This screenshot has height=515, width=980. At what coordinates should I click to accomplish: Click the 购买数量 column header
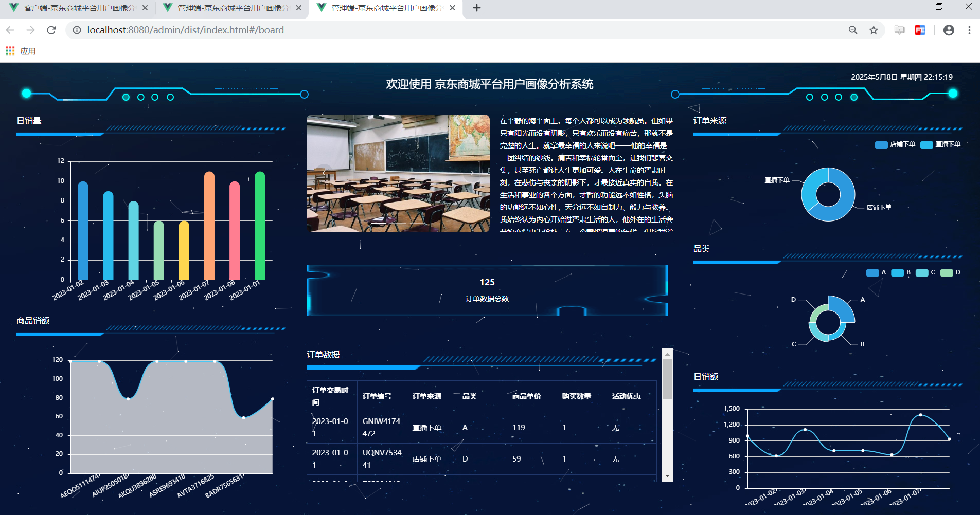(x=581, y=396)
